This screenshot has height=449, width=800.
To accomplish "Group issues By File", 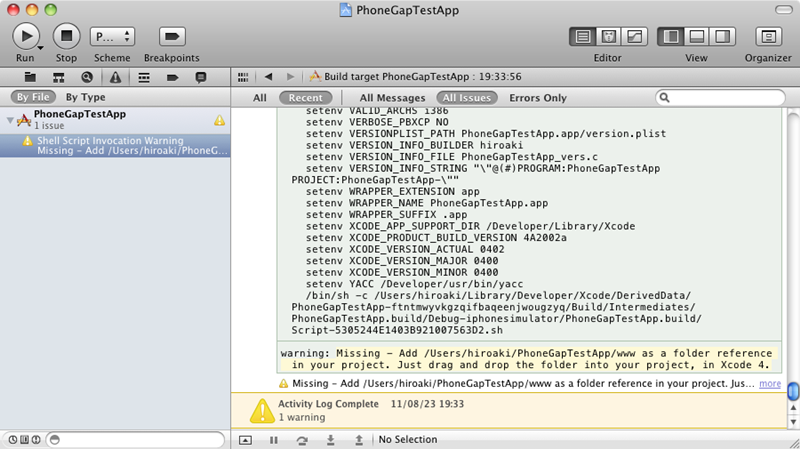I will [x=33, y=97].
